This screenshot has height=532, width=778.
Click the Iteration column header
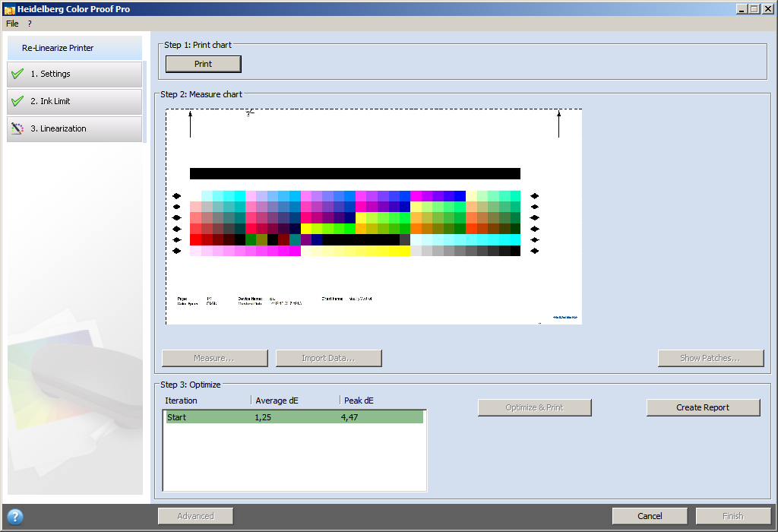181,401
